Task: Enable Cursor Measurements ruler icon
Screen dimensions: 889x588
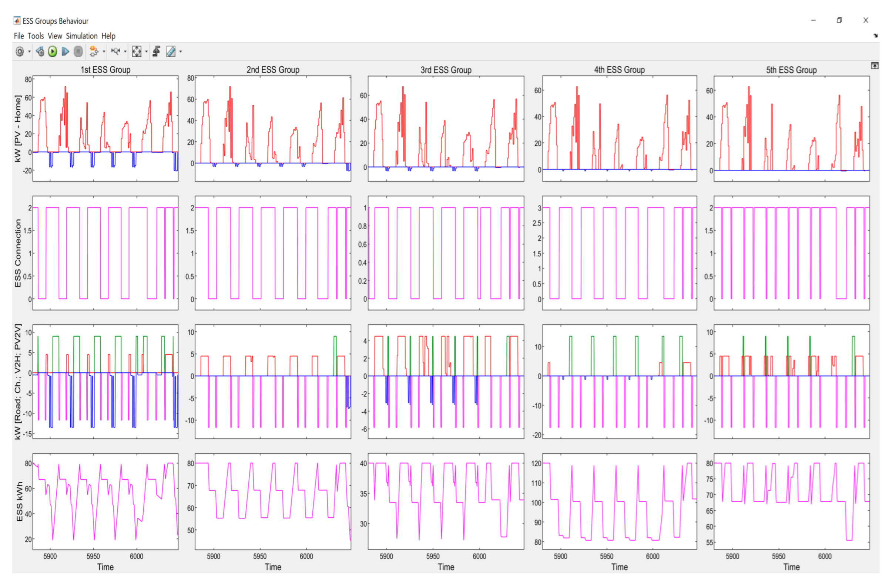Action: (171, 51)
